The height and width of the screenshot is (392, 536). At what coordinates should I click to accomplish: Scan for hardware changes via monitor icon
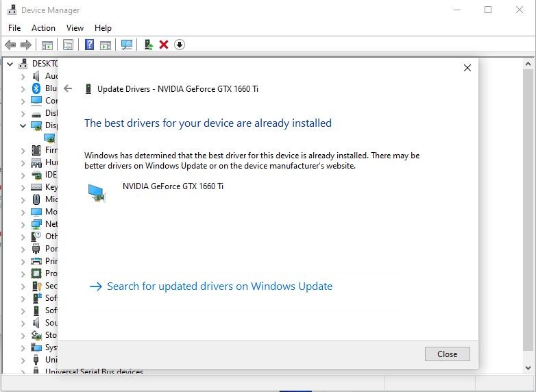point(127,45)
